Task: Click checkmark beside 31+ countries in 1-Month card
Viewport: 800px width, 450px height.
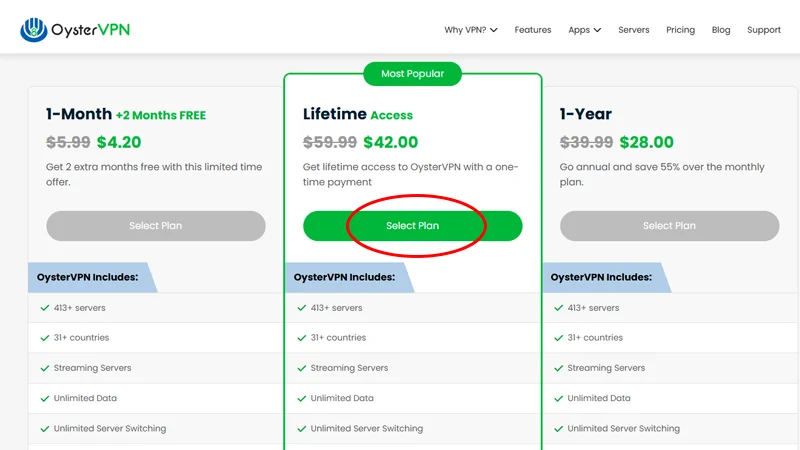Action: (45, 338)
